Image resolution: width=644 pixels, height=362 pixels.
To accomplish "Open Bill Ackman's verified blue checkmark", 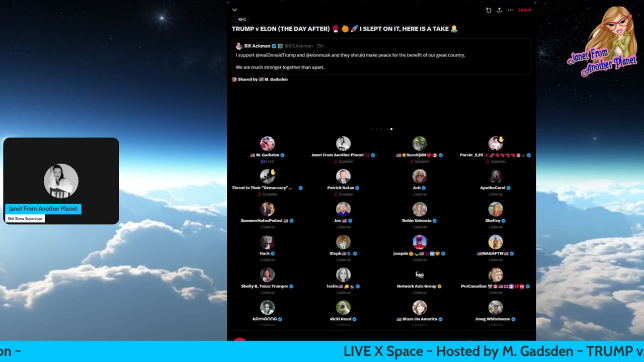I will [x=274, y=46].
